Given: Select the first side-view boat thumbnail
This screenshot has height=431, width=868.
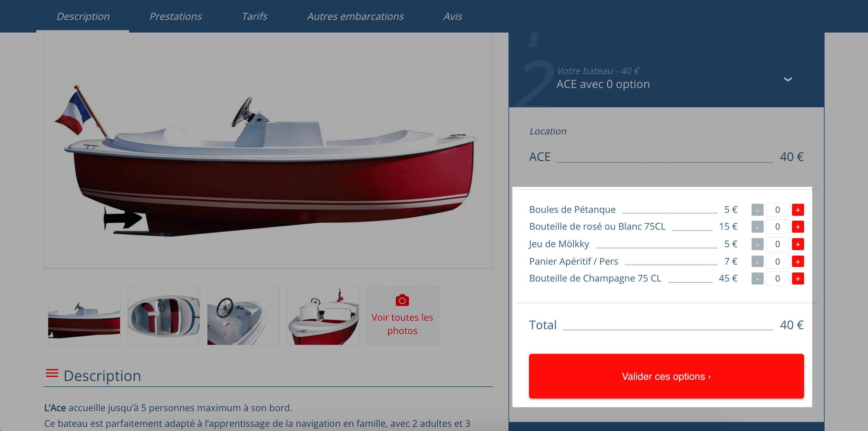Looking at the screenshot, I should click(x=84, y=316).
